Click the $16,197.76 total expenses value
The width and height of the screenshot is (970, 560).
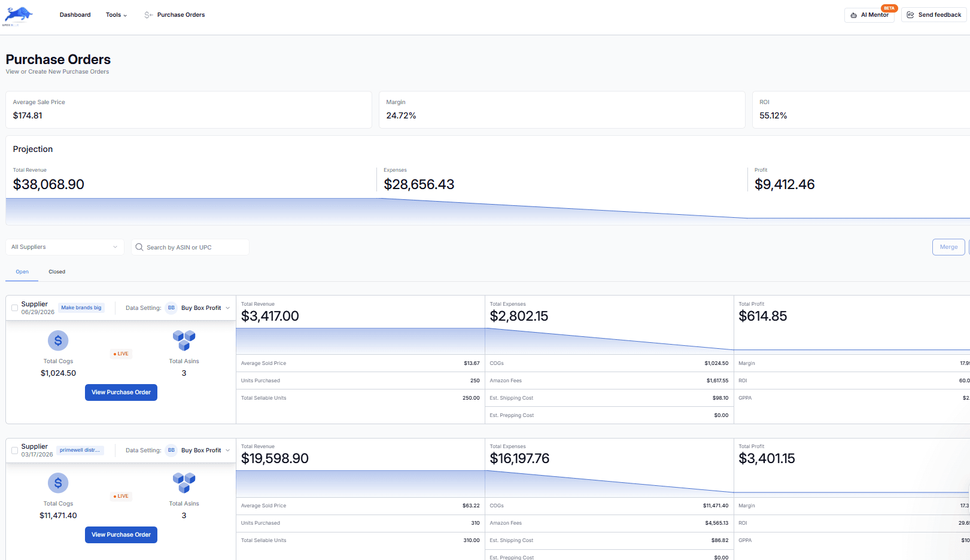[519, 458]
